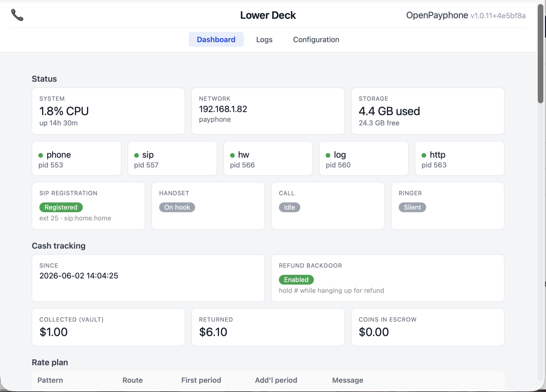Click the page's vertical scrollbar

pos(541,53)
